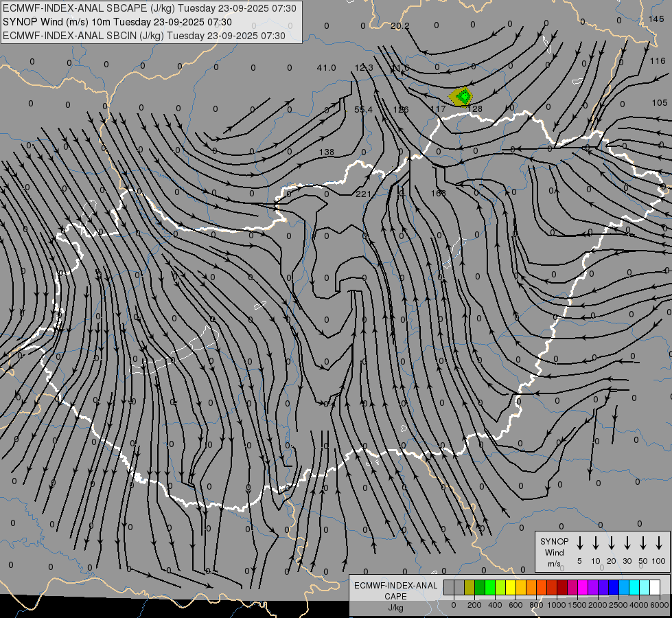
Task: Pick the lime yellow-green legend swatch
Action: 500,588
